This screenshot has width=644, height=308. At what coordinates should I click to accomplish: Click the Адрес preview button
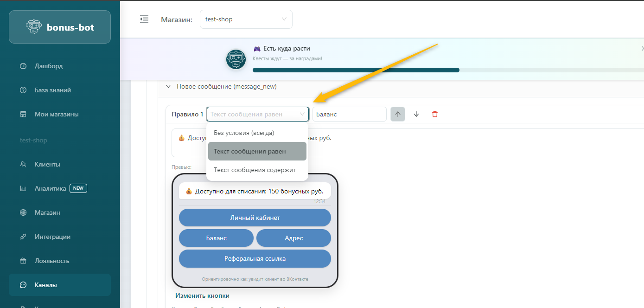[x=293, y=238]
